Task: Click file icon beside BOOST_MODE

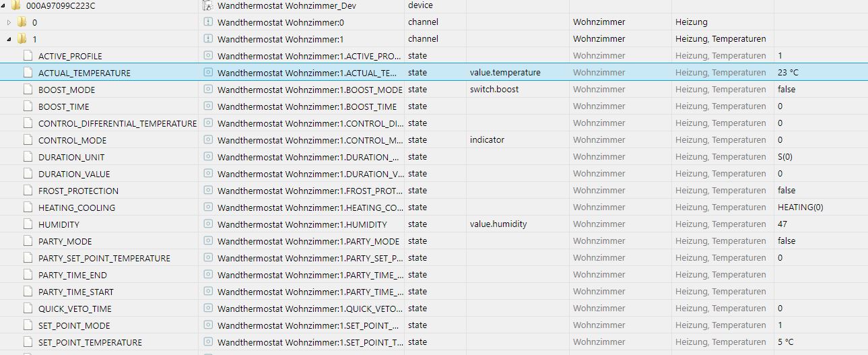Action: click(x=28, y=90)
